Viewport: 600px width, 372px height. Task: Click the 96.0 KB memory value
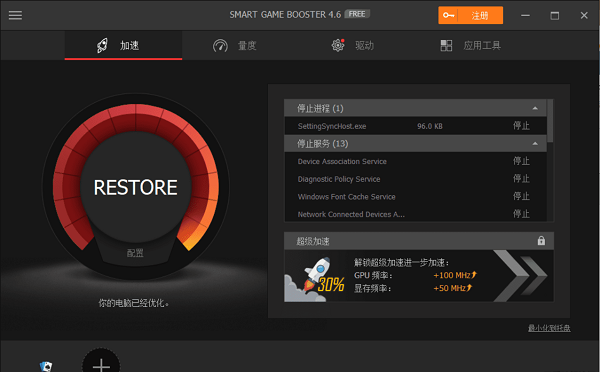point(430,126)
